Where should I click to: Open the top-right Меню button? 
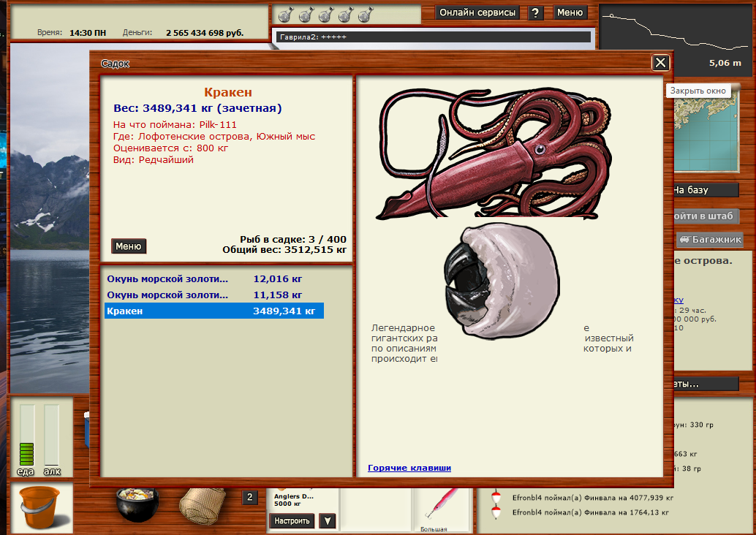point(570,12)
